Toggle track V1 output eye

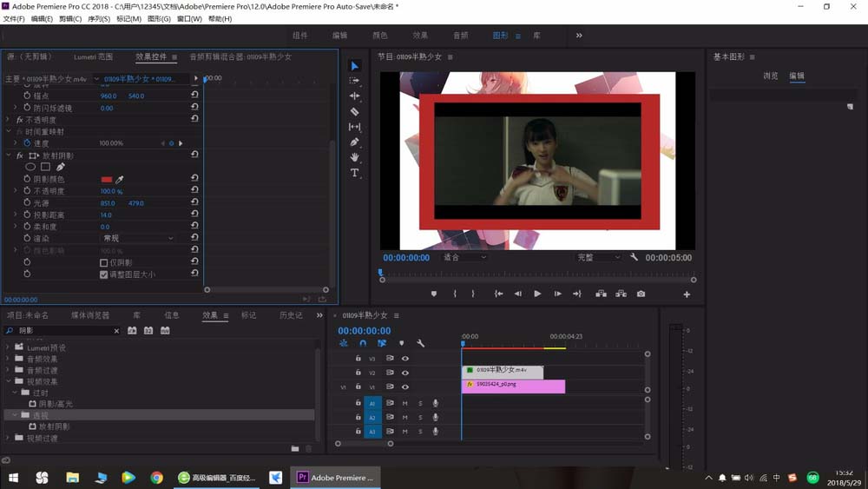405,387
